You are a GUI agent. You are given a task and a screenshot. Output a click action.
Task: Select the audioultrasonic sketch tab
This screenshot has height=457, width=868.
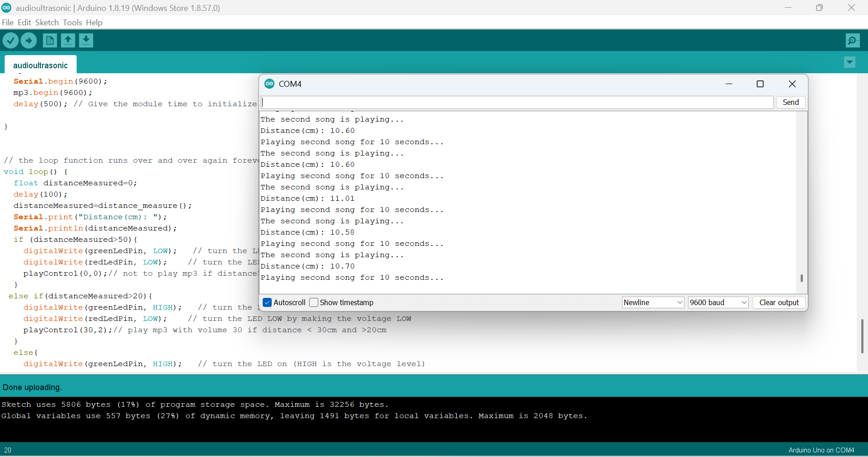(40, 65)
